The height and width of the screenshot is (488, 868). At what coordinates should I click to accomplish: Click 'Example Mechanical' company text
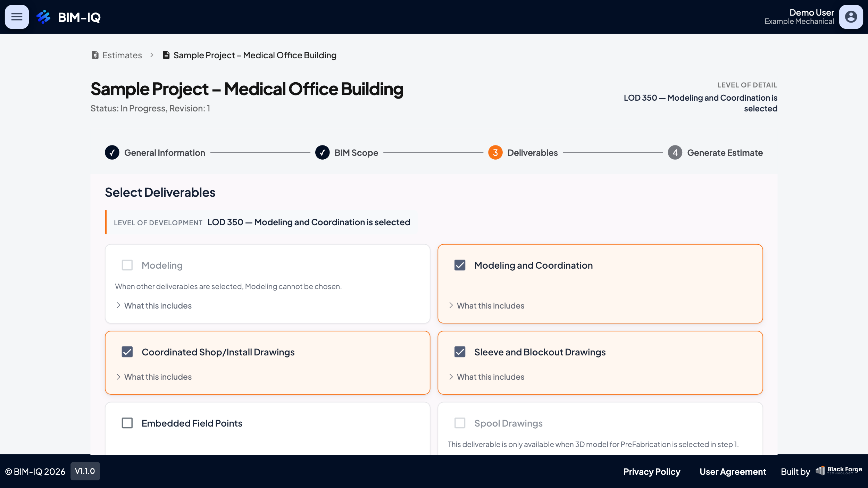click(799, 22)
